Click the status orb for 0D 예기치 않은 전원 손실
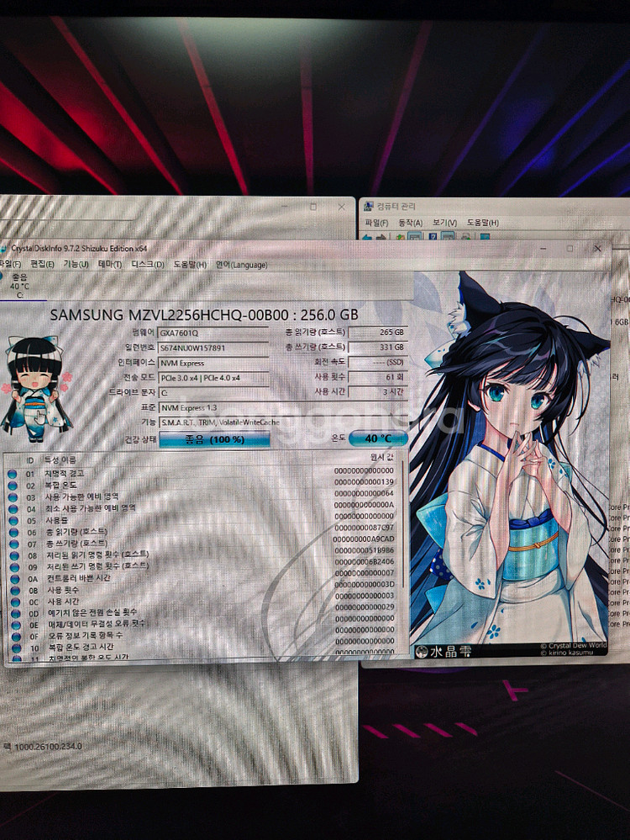 (13, 613)
